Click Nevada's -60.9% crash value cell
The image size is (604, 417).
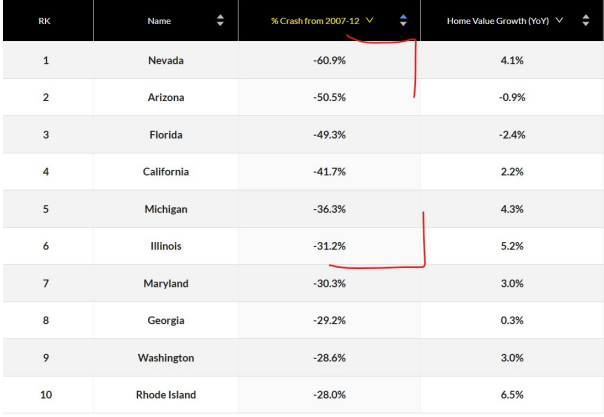(x=329, y=60)
